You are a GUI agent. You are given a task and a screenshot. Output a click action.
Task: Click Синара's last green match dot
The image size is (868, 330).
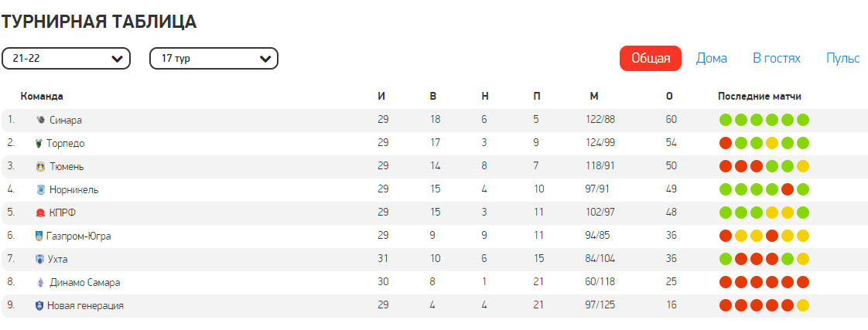[803, 120]
